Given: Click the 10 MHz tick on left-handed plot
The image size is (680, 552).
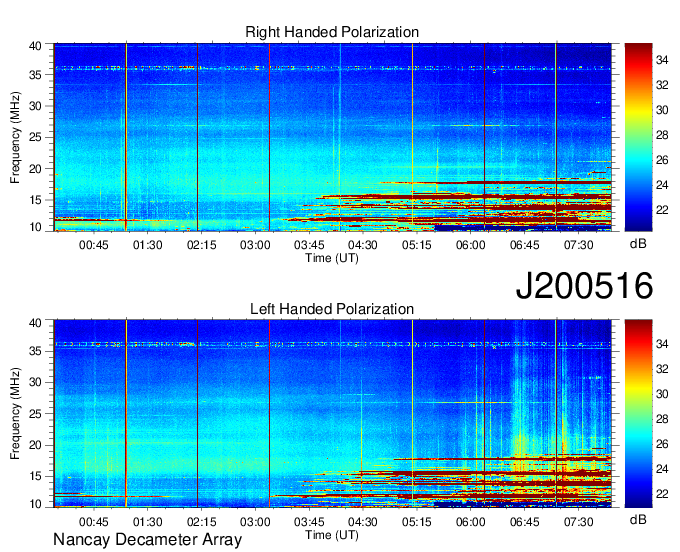Looking at the screenshot, I should click(x=36, y=504).
